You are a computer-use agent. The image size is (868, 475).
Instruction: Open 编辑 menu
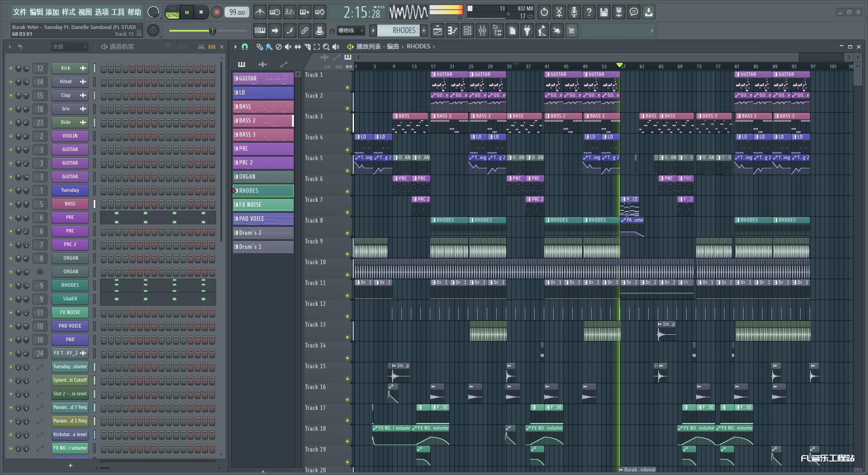36,12
